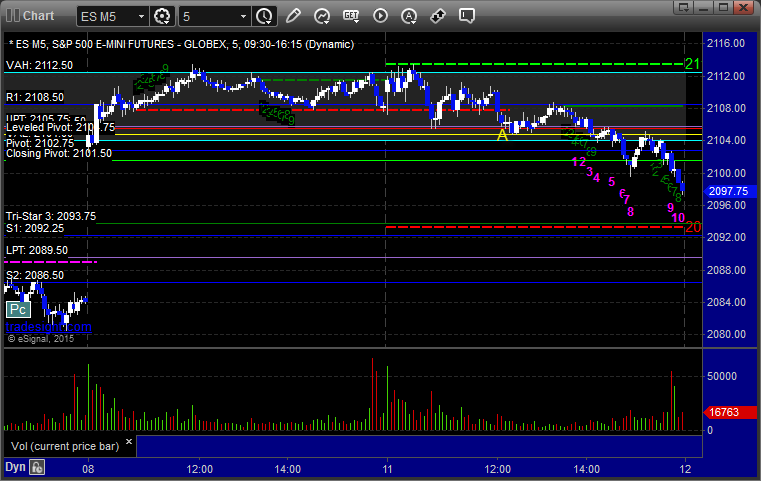
Task: Click the eSignal, 2015 copyright text
Action: coord(41,339)
